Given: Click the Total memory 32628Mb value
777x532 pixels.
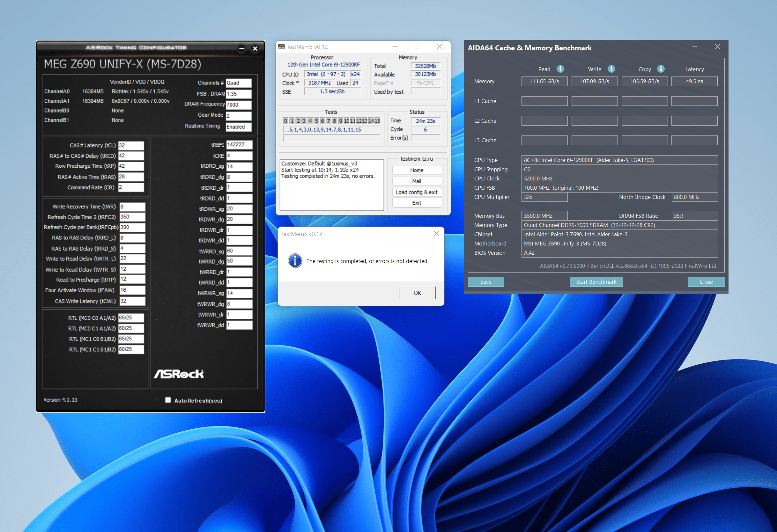Looking at the screenshot, I should point(425,66).
